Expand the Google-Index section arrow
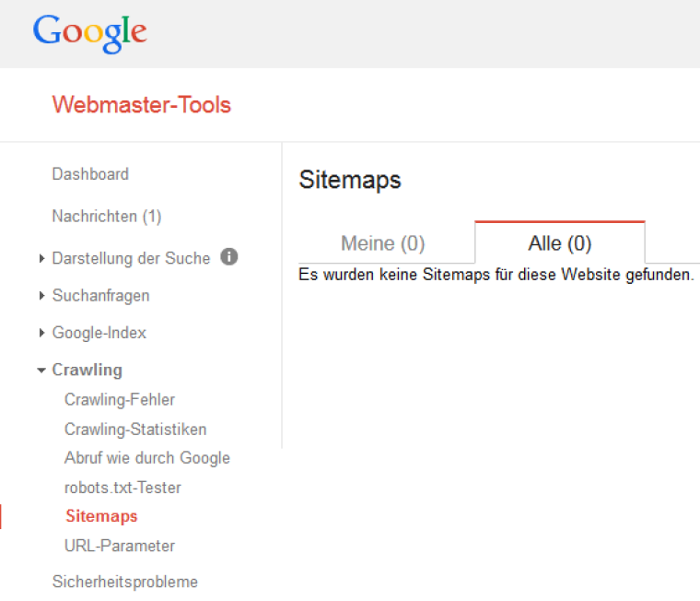 click(41, 333)
